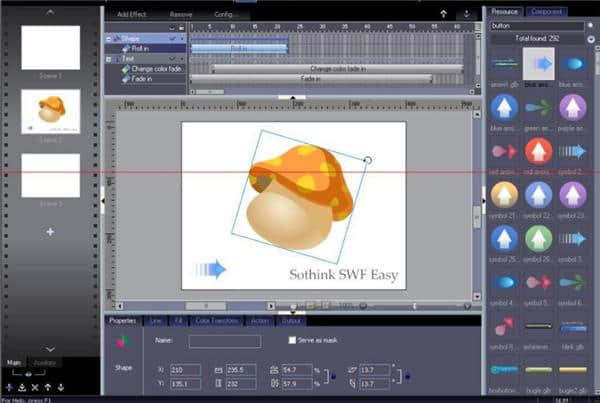This screenshot has height=403, width=600.
Task: Pick the red up-arrow button symbol
Action: (x=539, y=150)
